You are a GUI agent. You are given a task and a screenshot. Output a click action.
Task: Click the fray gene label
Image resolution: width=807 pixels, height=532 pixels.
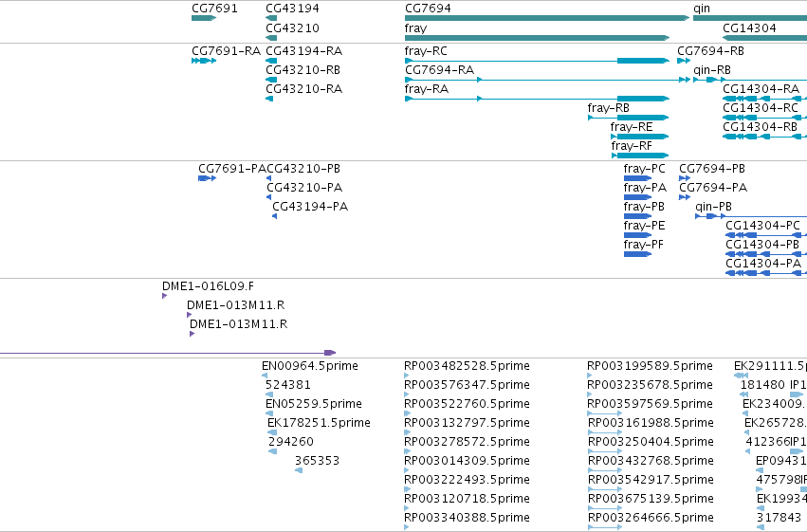click(416, 28)
